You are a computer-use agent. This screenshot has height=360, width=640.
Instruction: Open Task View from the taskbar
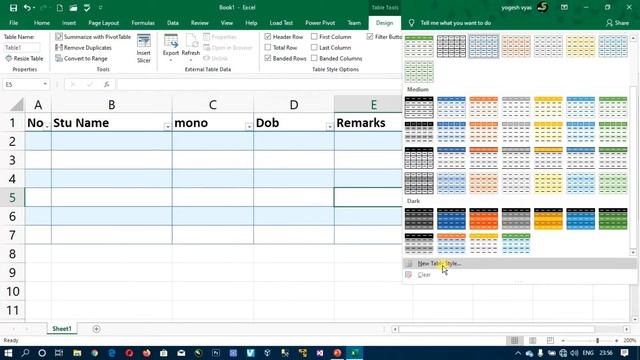click(59, 353)
